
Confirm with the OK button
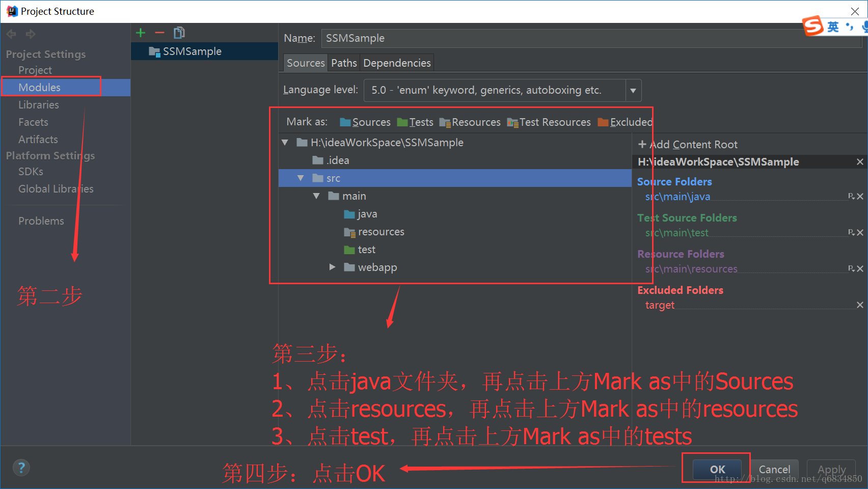717,469
